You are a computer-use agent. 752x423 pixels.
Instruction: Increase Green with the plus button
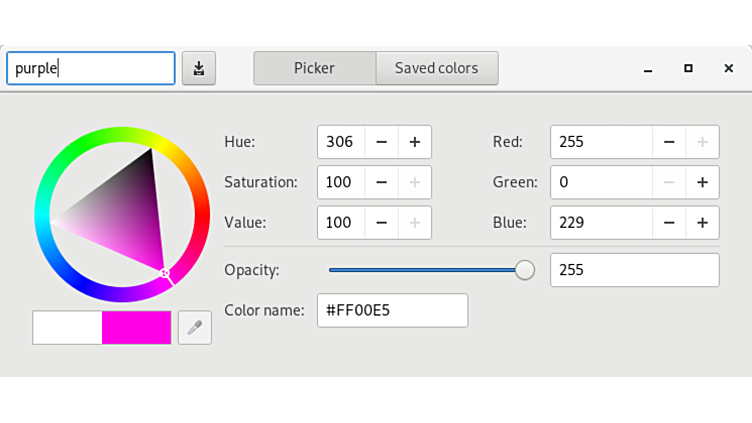pos(703,182)
